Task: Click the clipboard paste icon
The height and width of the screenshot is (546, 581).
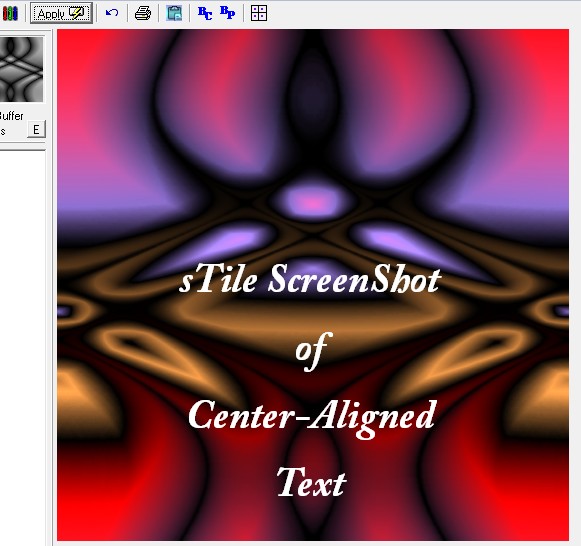Action: coord(174,13)
